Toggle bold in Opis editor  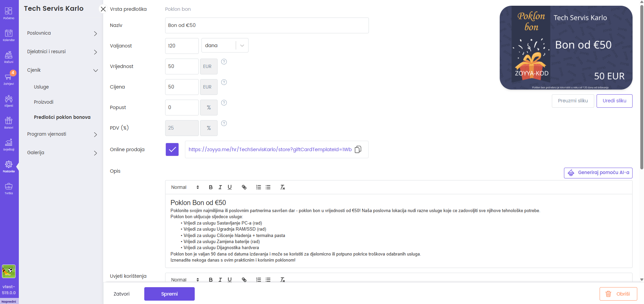pyautogui.click(x=211, y=187)
